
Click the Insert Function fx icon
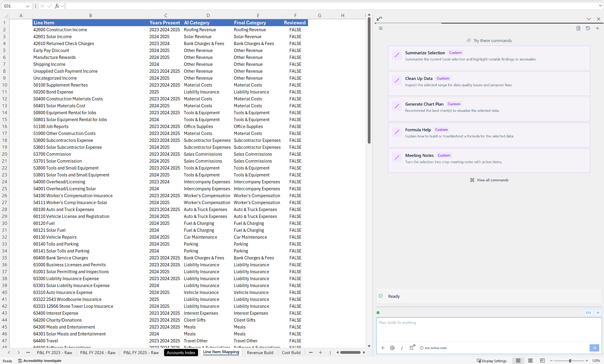57,6
